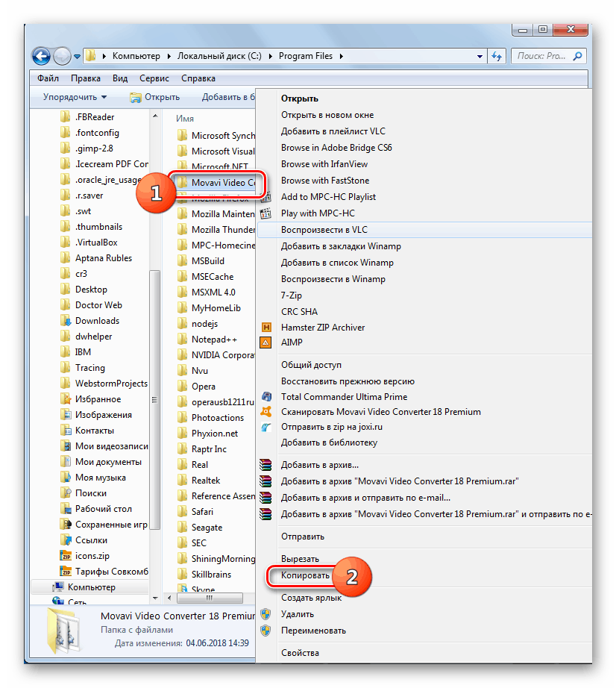616x688 pixels.
Task: Select Воспроизвести в VLC menu entry
Action: (424, 230)
